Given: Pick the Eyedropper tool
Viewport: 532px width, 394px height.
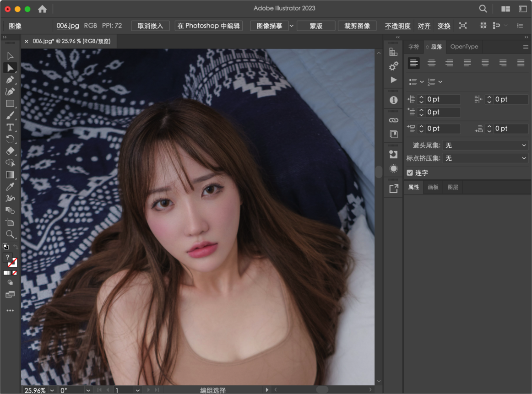Looking at the screenshot, I should pyautogui.click(x=10, y=187).
